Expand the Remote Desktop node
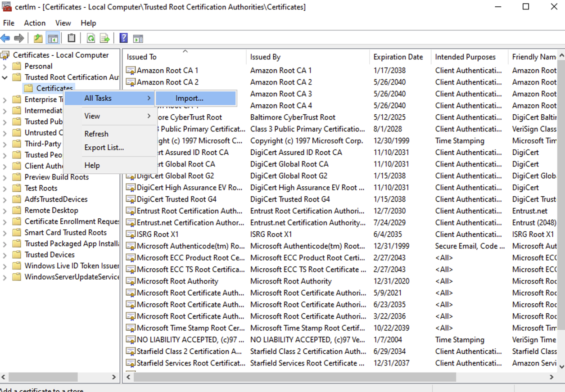 tap(5, 210)
